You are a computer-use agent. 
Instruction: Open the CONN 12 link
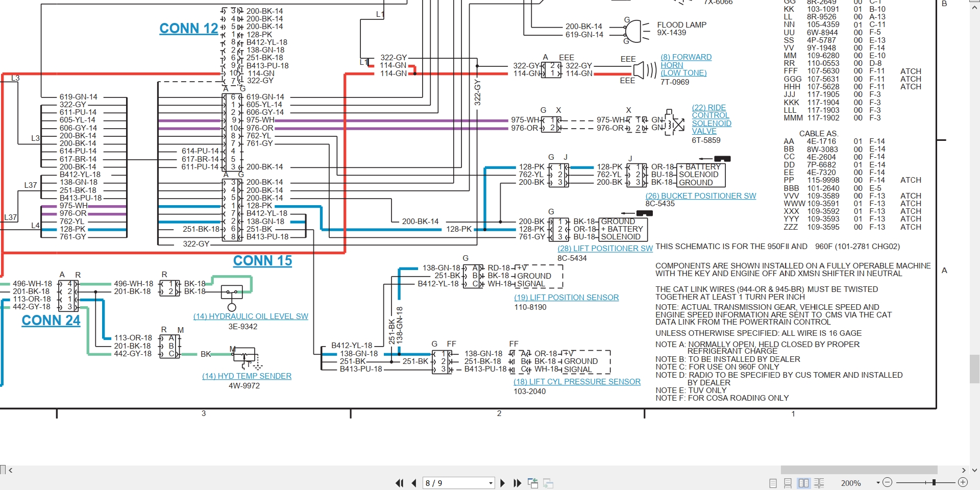click(x=189, y=29)
